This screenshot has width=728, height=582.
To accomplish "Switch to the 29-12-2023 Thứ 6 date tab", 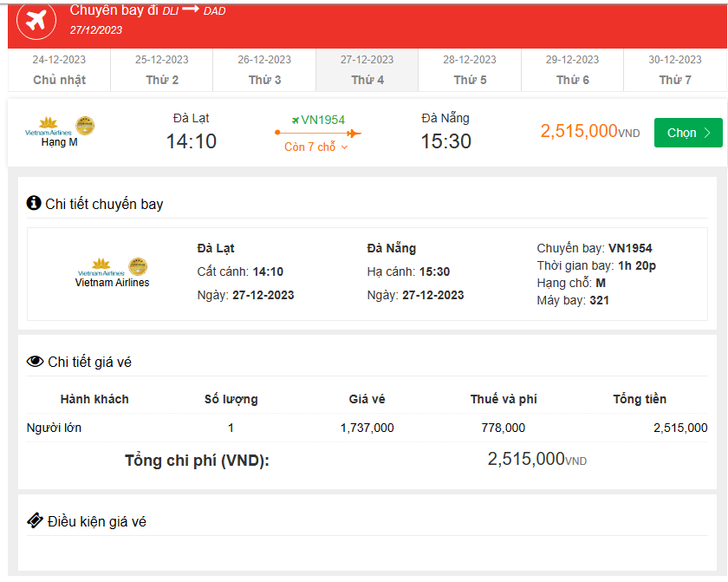I will click(572, 69).
